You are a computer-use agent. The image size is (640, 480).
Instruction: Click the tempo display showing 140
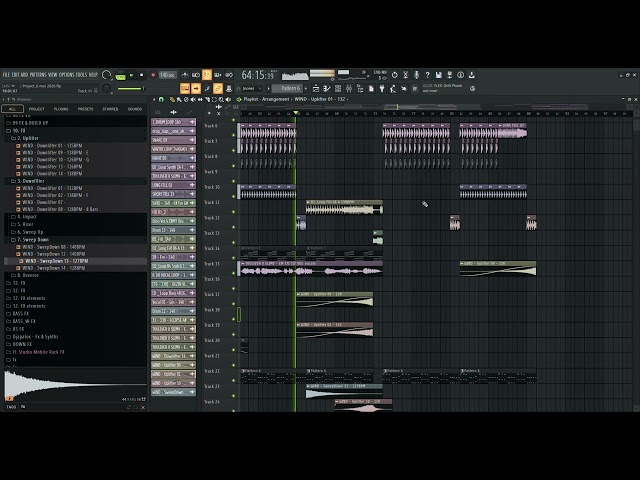click(x=167, y=75)
